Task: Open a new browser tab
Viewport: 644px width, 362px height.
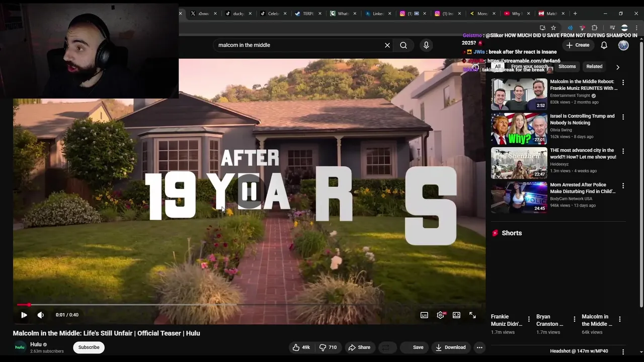Action: pos(575,14)
